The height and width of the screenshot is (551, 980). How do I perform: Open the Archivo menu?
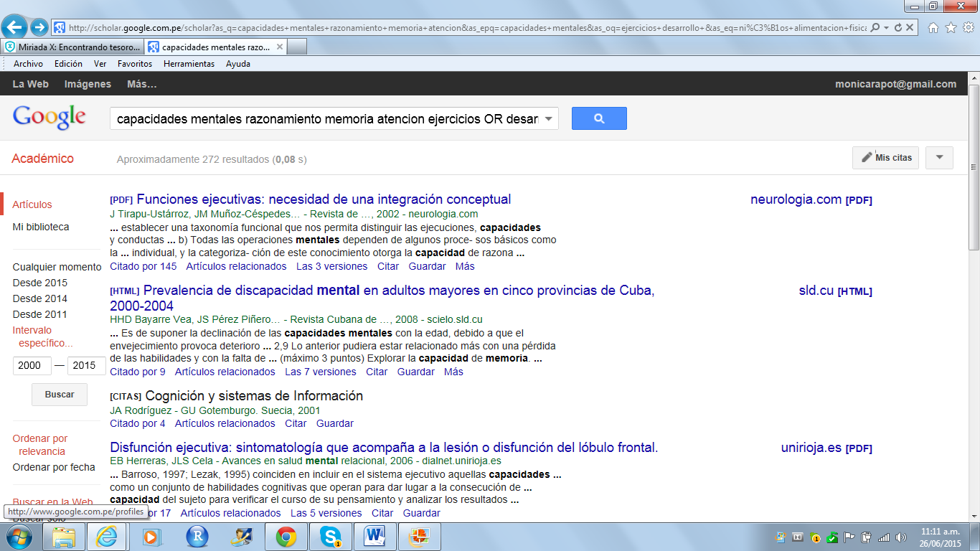click(x=28, y=64)
